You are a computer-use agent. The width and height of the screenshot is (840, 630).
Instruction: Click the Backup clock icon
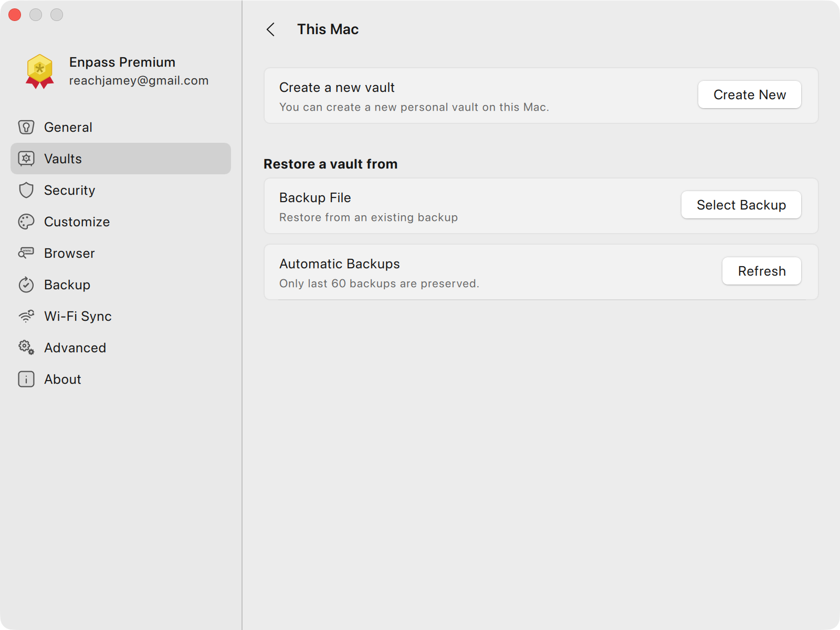(x=26, y=285)
